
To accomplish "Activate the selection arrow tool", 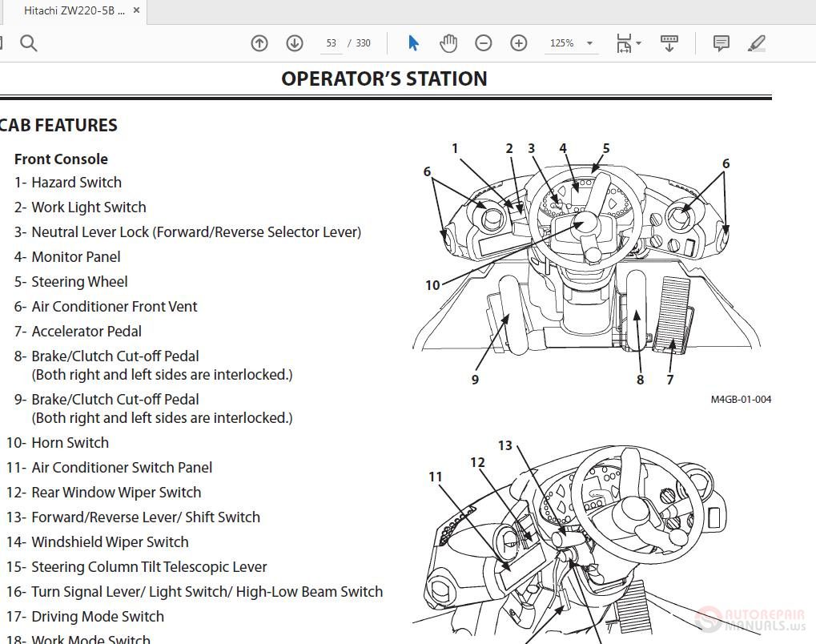I will [414, 43].
